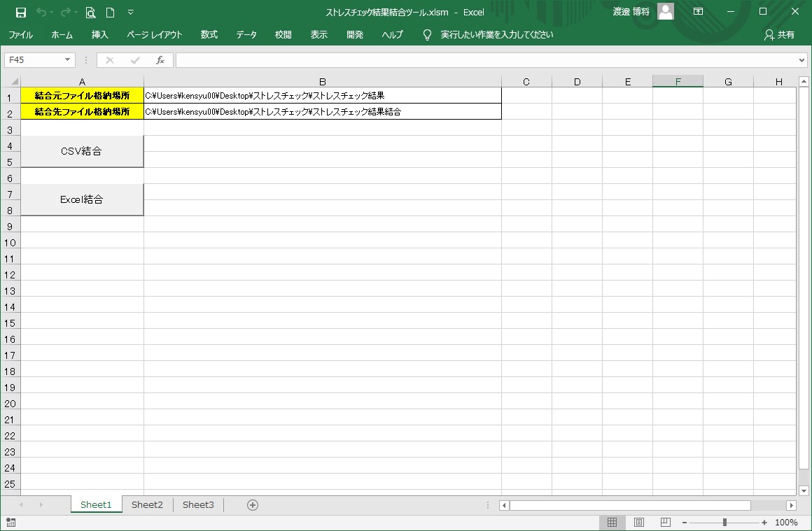Switch to Normal view in status bar
The width and height of the screenshot is (812, 531).
coord(612,523)
